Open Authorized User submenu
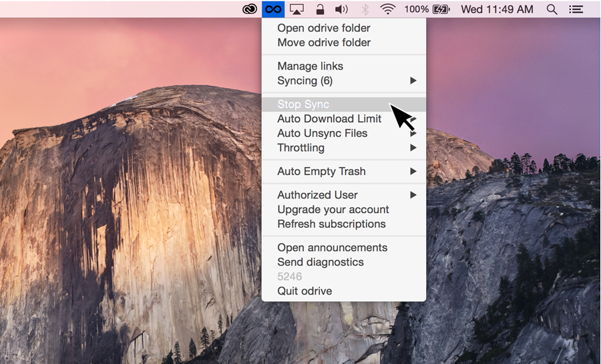The width and height of the screenshot is (601, 364). (x=344, y=195)
